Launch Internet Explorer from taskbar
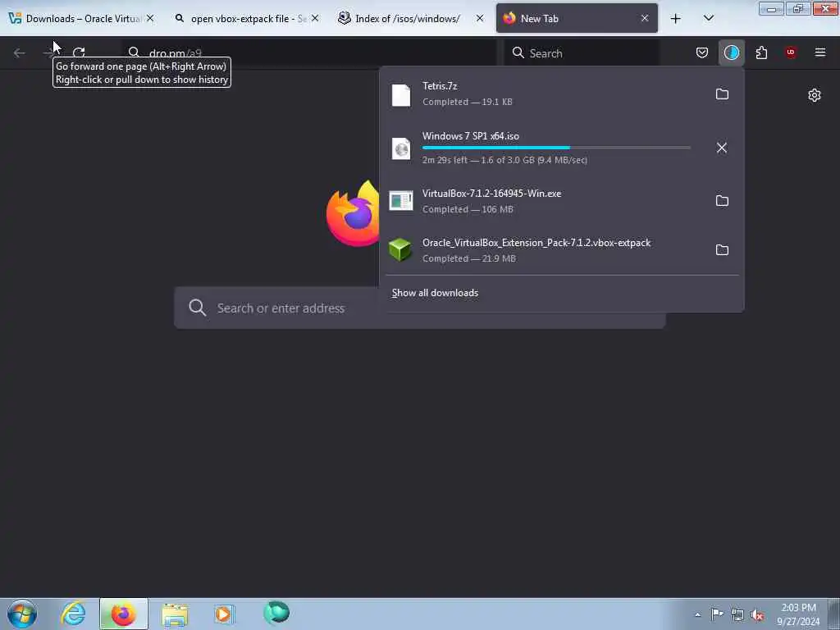Image resolution: width=840 pixels, height=630 pixels. 73,614
